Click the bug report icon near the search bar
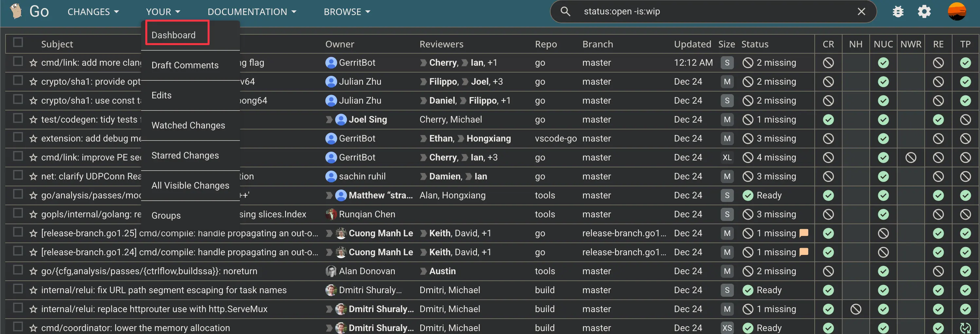 [898, 11]
